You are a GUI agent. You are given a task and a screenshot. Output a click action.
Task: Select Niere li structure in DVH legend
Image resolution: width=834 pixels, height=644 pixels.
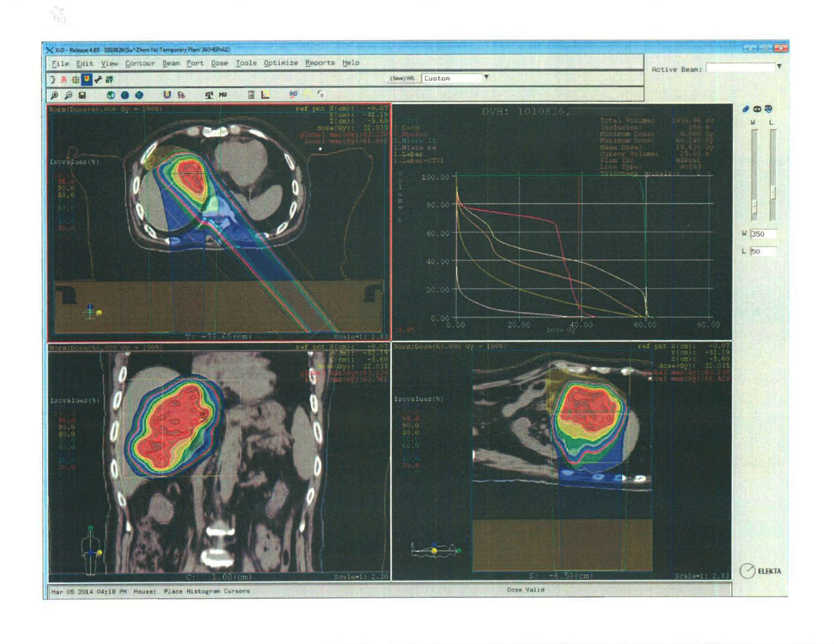pos(415,141)
